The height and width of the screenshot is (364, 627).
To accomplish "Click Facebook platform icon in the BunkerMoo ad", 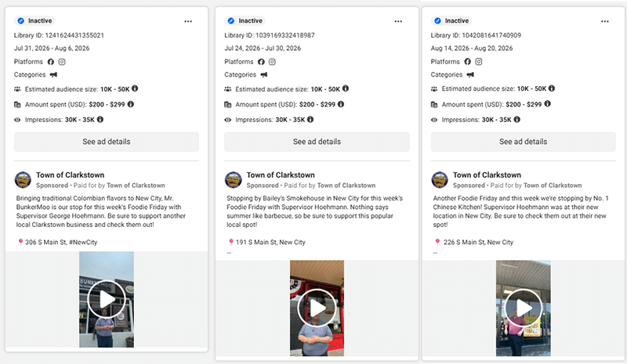I will [x=51, y=62].
